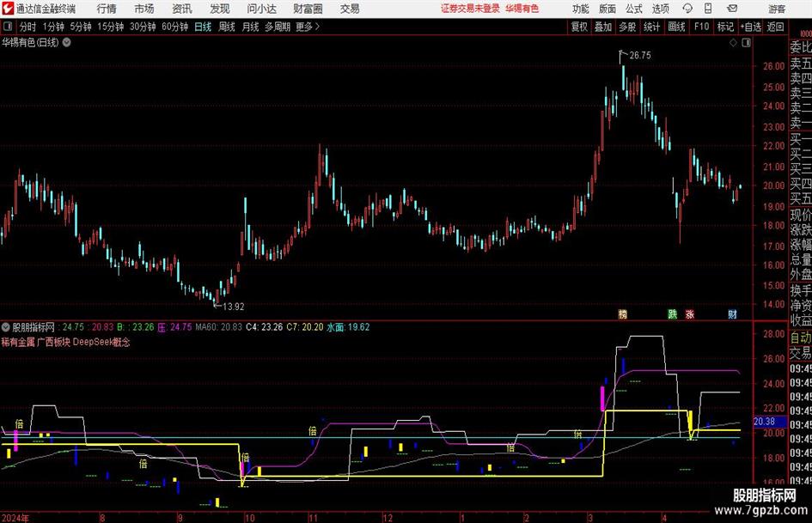The image size is (812, 523).
Task: Select the 日线 daily chart tab
Action: (203, 27)
